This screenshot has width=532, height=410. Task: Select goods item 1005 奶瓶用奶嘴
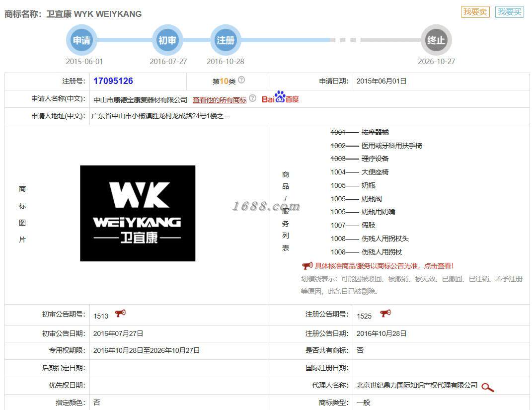tap(363, 212)
